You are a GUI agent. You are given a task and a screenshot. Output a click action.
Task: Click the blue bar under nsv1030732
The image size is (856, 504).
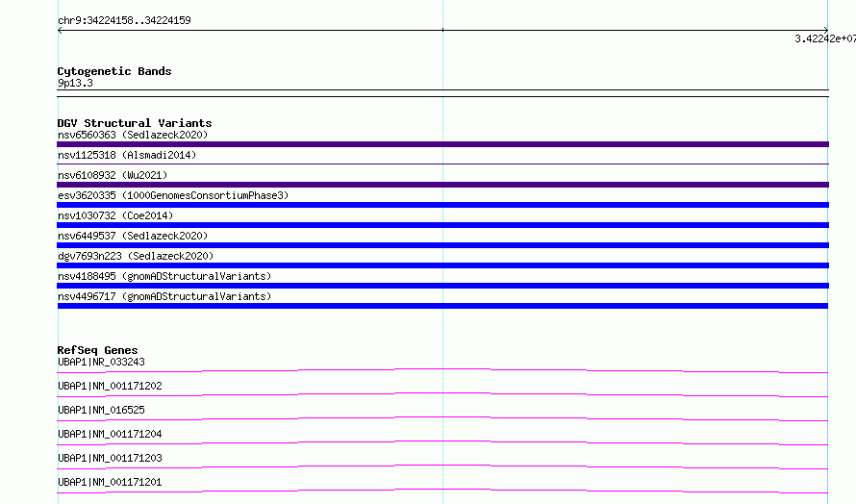442,225
